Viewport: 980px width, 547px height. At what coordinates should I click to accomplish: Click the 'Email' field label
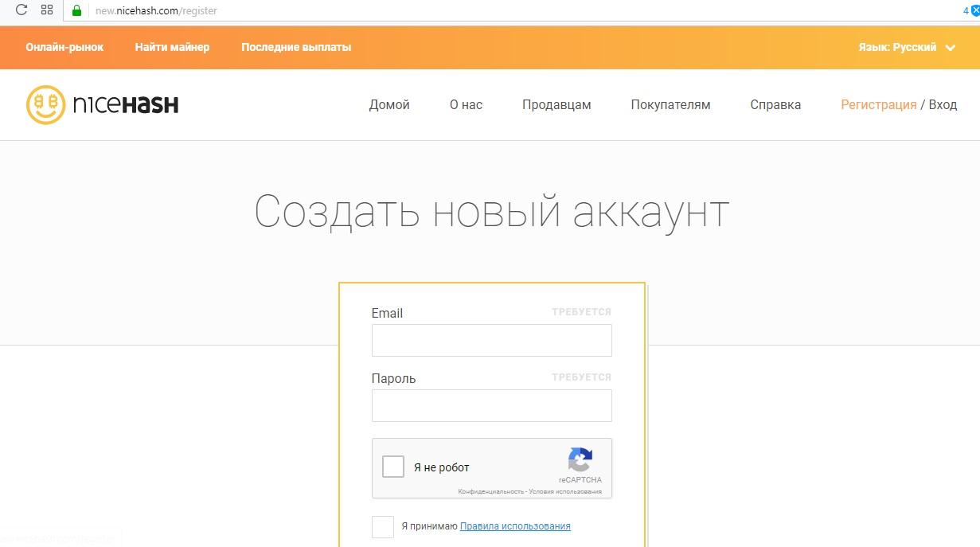click(x=387, y=313)
